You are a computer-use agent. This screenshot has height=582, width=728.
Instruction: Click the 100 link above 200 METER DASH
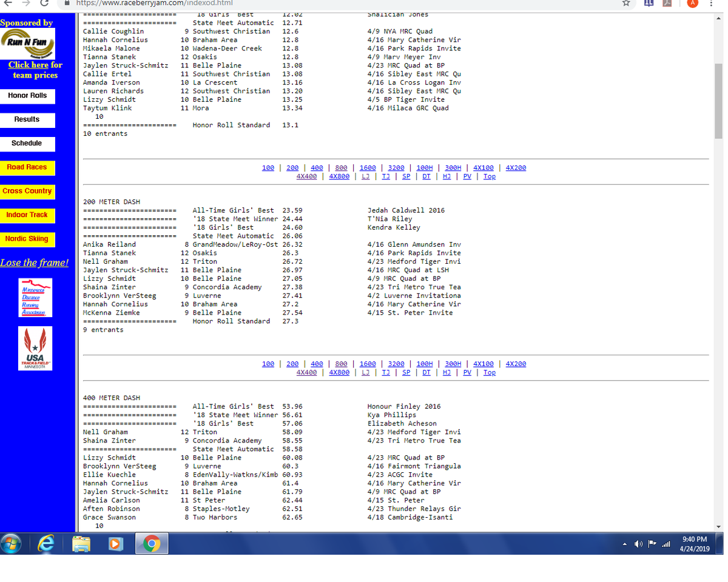pos(268,168)
